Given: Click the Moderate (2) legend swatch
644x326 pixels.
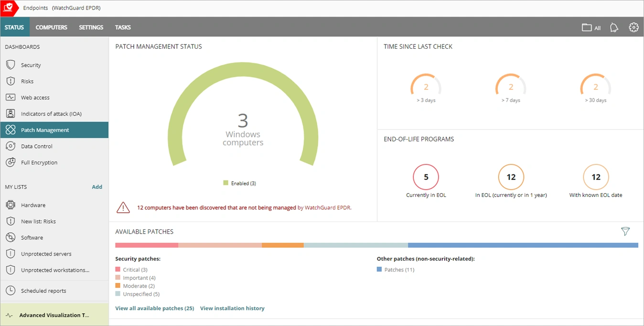Looking at the screenshot, I should (118, 286).
